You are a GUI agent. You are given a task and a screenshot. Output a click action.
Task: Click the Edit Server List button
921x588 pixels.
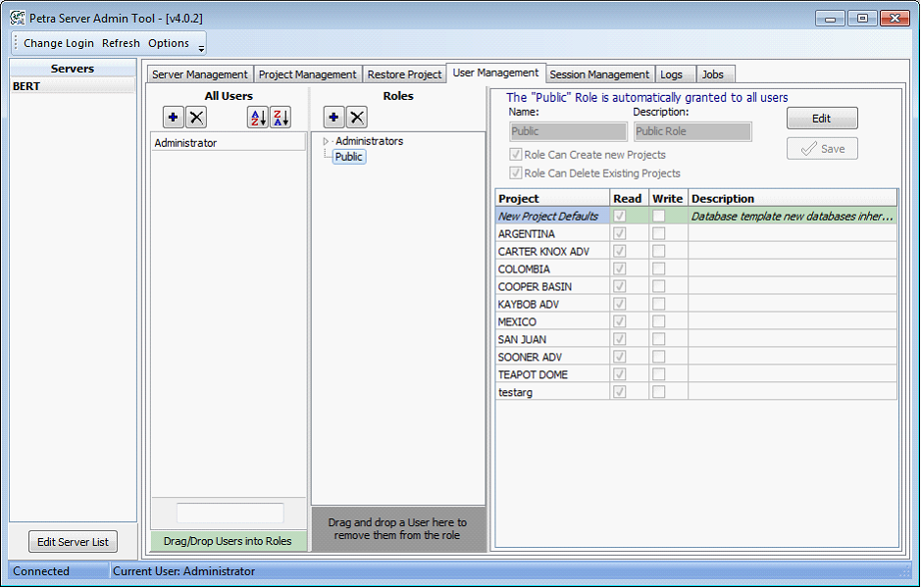point(74,542)
